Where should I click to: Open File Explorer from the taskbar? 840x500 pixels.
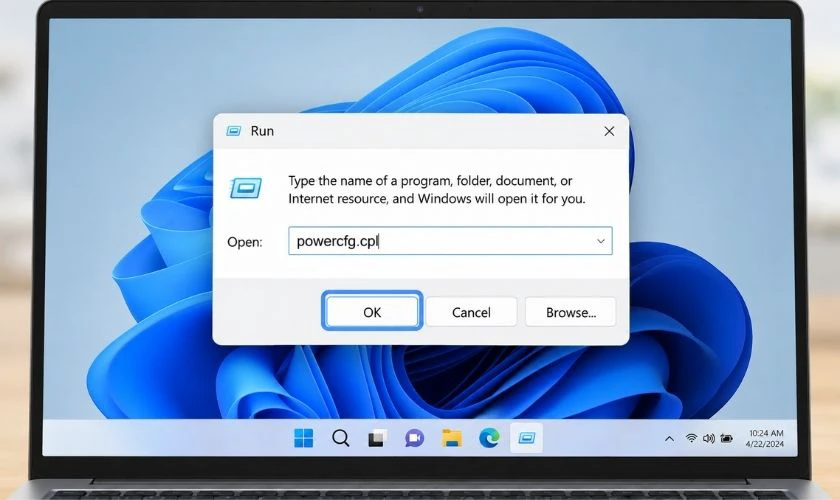click(452, 438)
